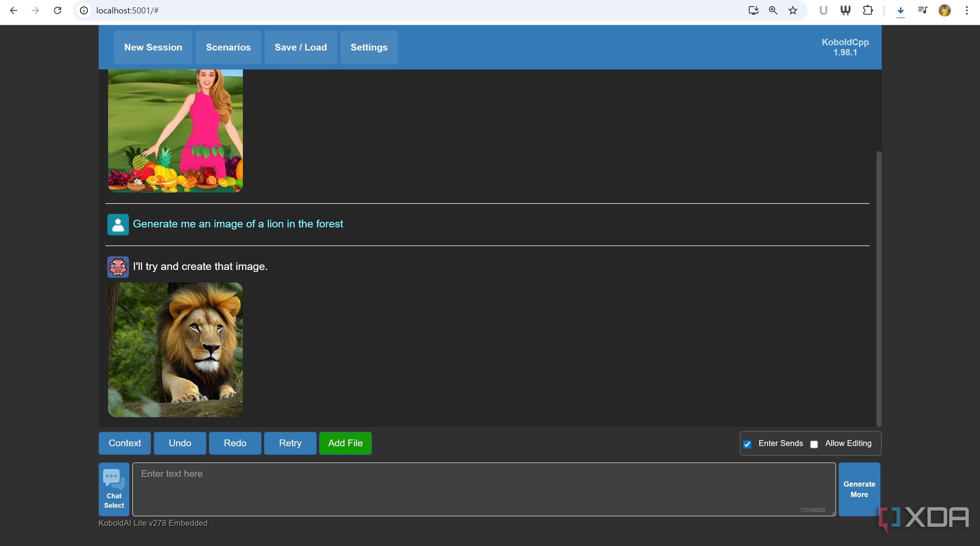Click the user avatar icon beside lion prompt
The height and width of the screenshot is (546, 980).
click(118, 224)
